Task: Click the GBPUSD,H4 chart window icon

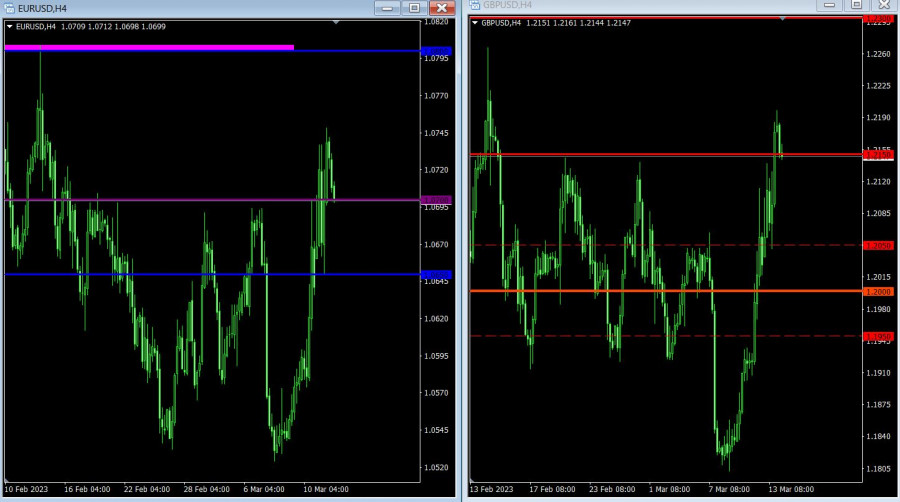Action: (x=474, y=5)
